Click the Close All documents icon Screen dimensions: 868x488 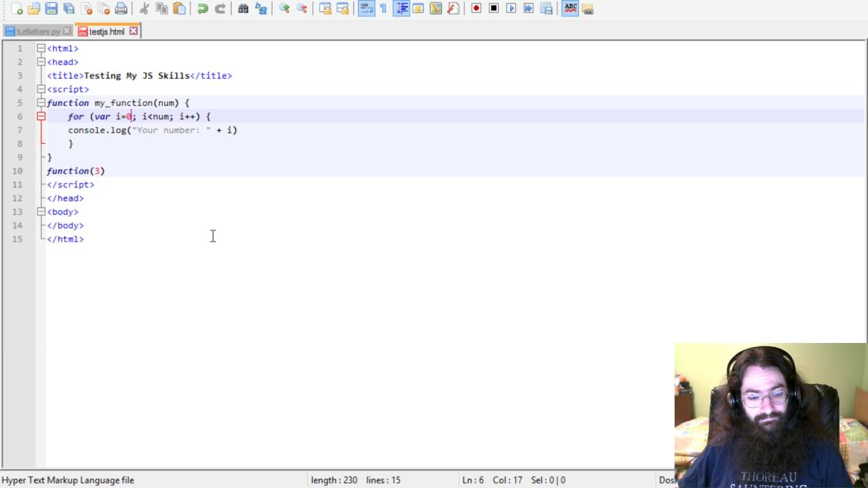click(104, 9)
